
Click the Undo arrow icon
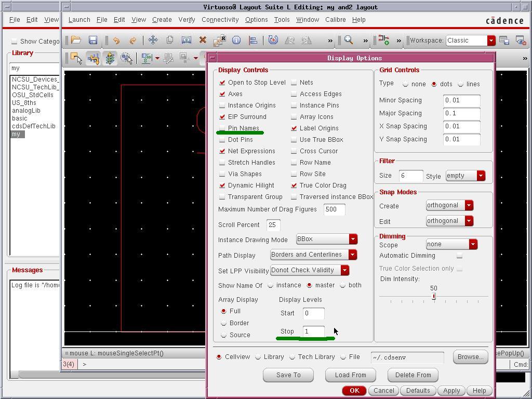pos(116,41)
